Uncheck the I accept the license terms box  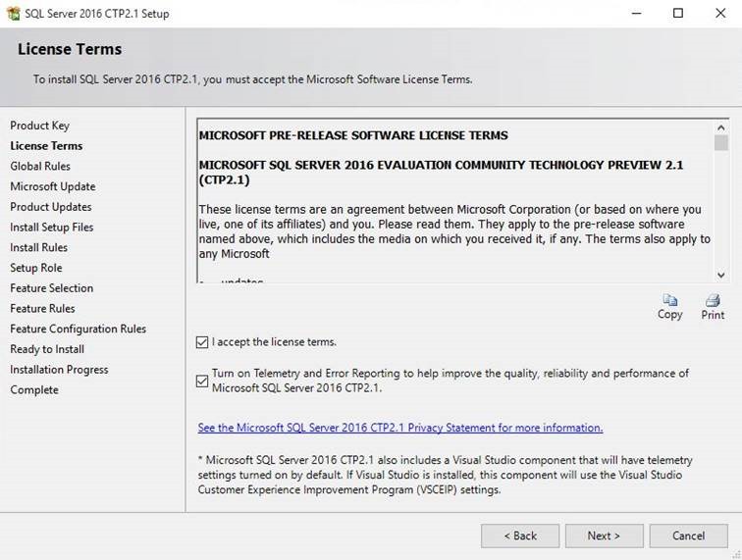pyautogui.click(x=202, y=342)
